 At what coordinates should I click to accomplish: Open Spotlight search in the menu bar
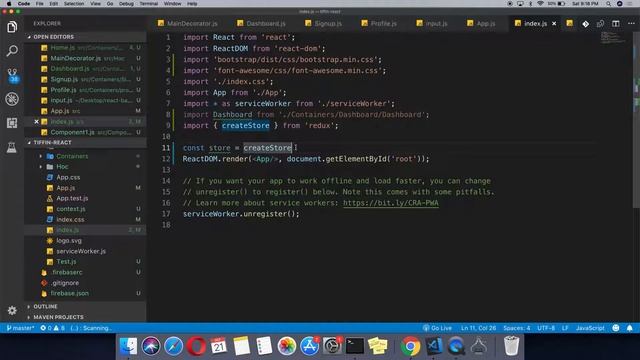[x=608, y=4]
